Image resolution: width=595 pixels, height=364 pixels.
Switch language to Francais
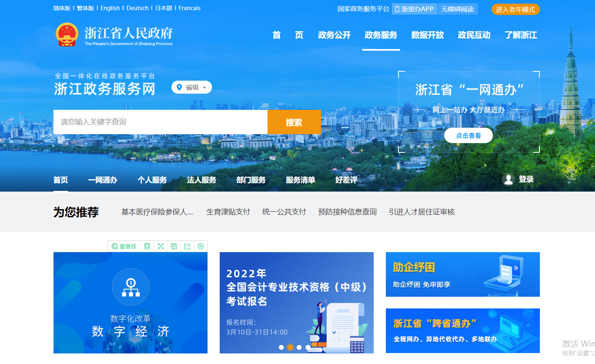pyautogui.click(x=190, y=8)
